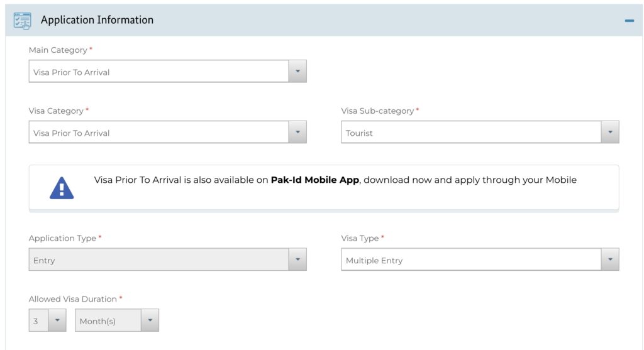Click the arrow beside Month(s) unit
Image resolution: width=644 pixels, height=350 pixels.
(x=150, y=320)
